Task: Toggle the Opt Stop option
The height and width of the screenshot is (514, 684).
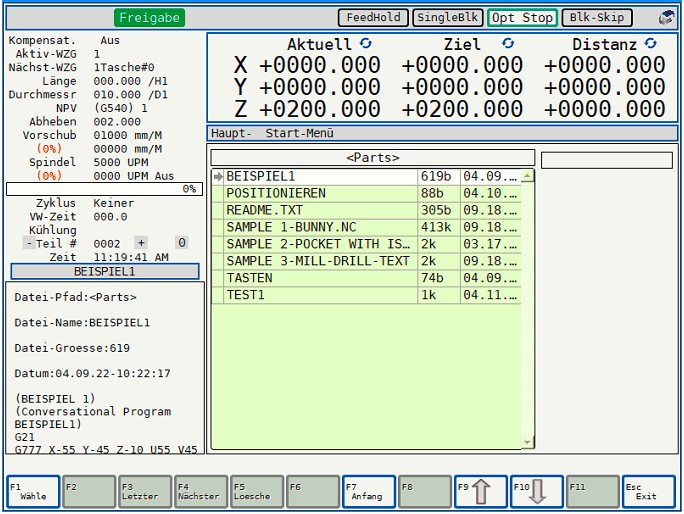Action: click(x=522, y=17)
